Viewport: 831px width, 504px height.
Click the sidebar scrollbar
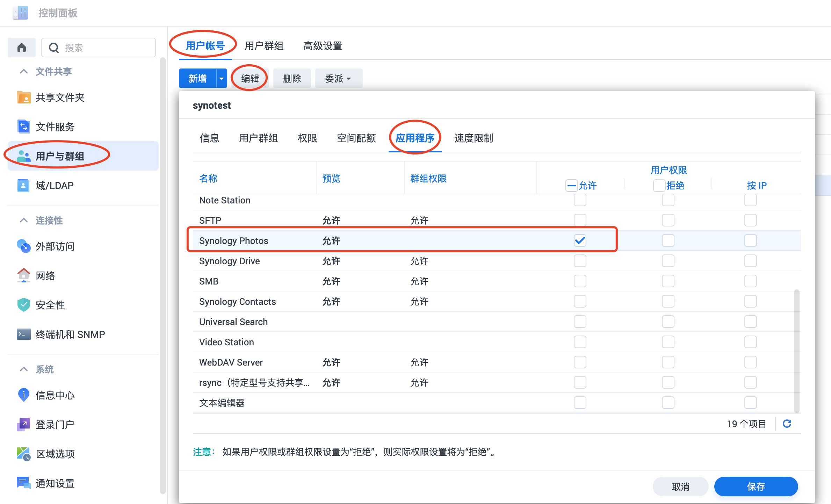[x=162, y=276]
